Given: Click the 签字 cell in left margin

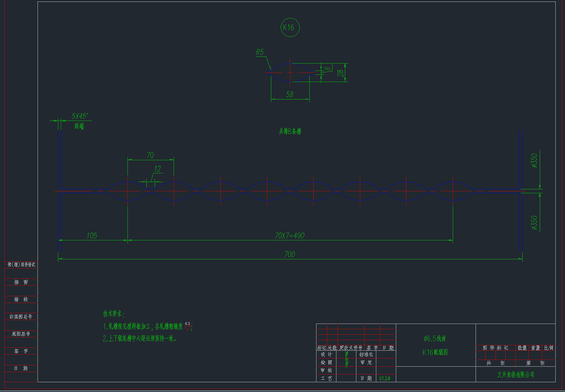Looking at the screenshot, I should coord(21,351).
